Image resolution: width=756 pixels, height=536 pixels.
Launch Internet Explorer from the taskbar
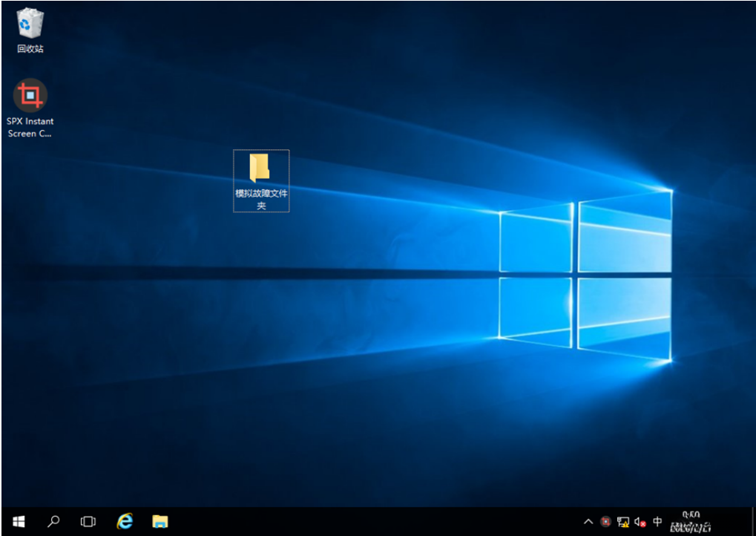(125, 521)
